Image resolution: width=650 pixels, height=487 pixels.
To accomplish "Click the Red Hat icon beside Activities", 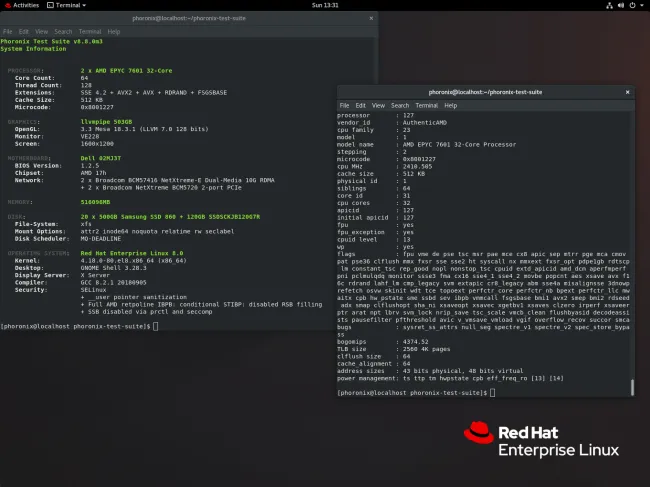I will click(x=5, y=5).
